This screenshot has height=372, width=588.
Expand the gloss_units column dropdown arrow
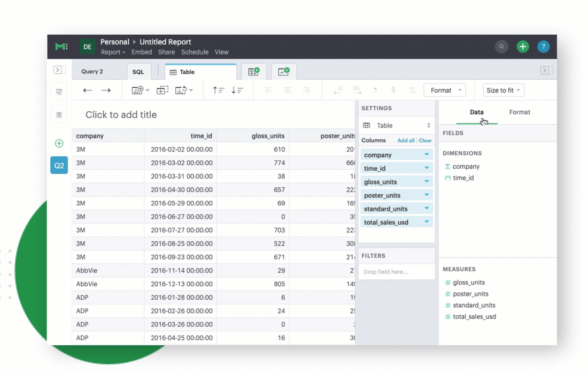pos(427,181)
